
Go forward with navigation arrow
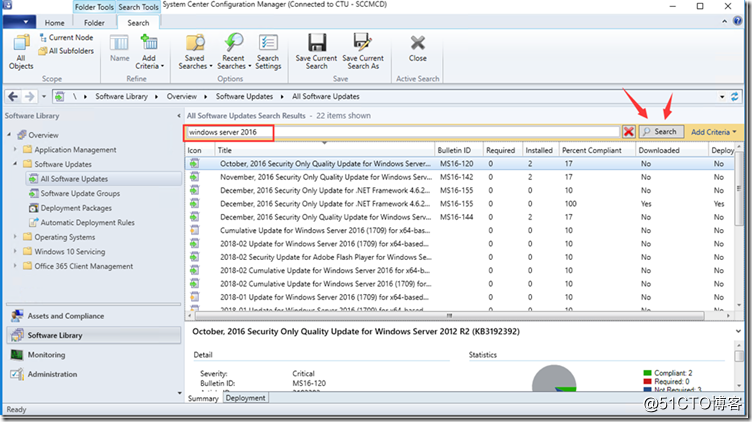click(30, 96)
